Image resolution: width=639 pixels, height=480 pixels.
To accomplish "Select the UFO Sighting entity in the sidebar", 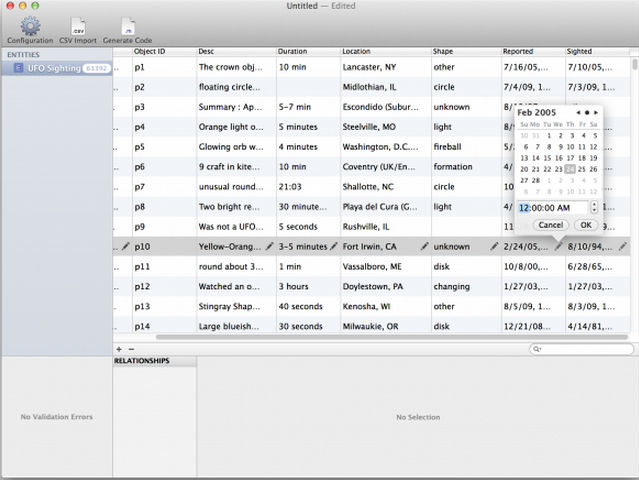I will click(x=56, y=68).
